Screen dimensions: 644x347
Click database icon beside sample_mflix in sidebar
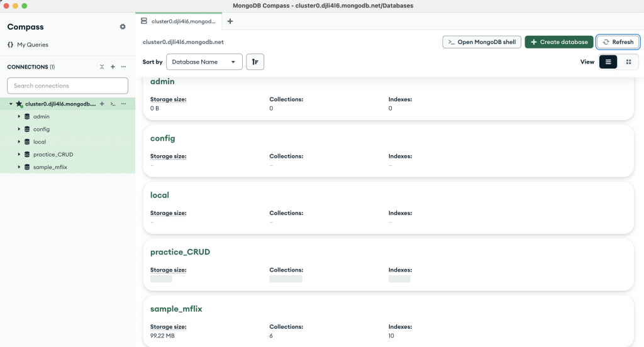[27, 167]
